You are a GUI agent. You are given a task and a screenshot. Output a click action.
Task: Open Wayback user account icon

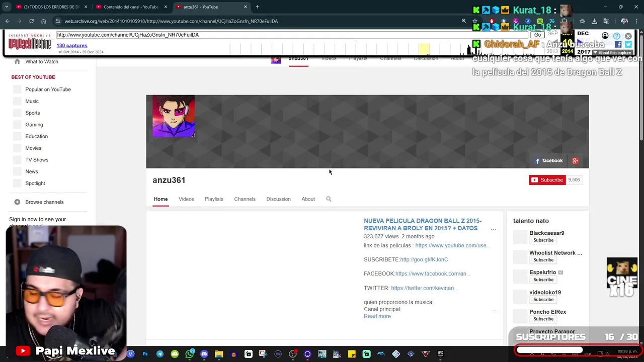[605, 36]
